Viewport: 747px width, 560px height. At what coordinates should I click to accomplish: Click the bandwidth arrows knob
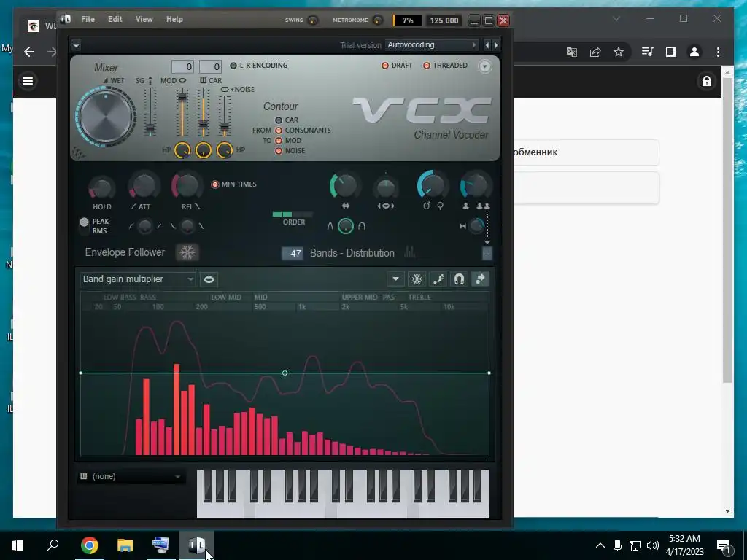tap(344, 186)
